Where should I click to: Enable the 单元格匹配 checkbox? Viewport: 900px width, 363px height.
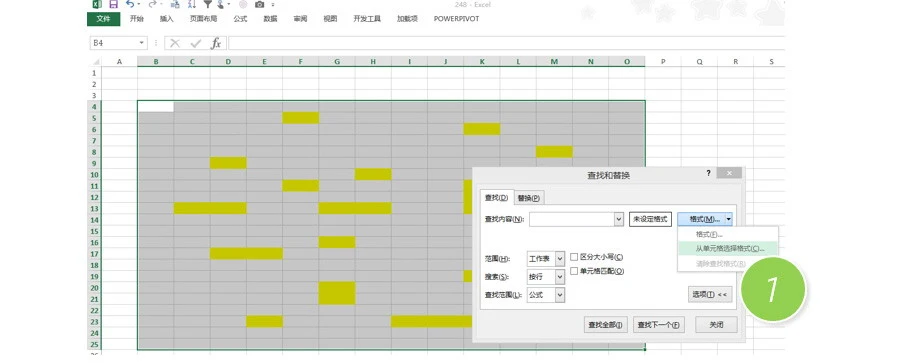(574, 271)
